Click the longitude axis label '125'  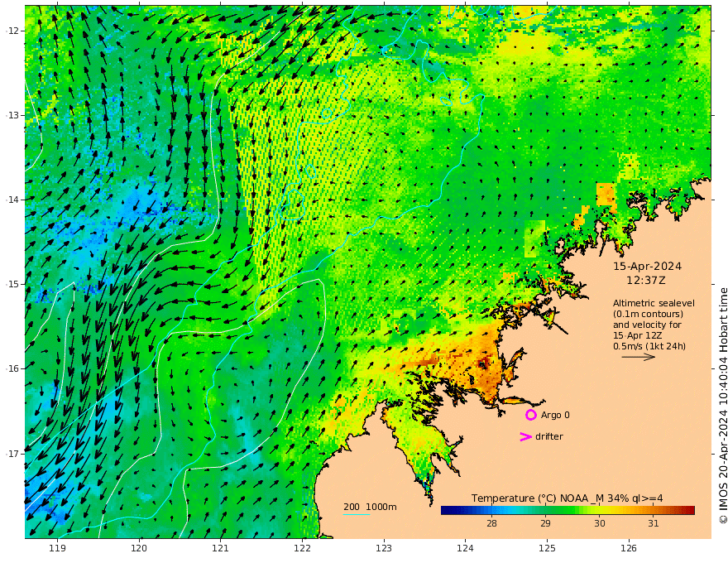[547, 548]
